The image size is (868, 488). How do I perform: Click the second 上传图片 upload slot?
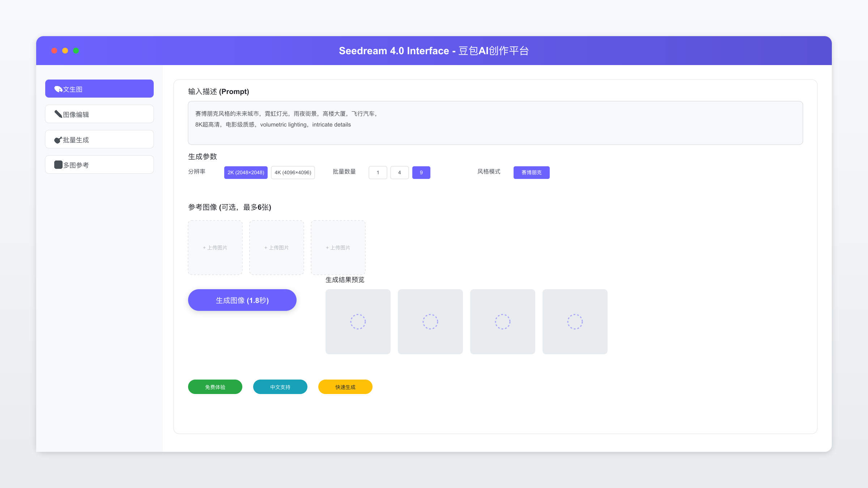(277, 248)
